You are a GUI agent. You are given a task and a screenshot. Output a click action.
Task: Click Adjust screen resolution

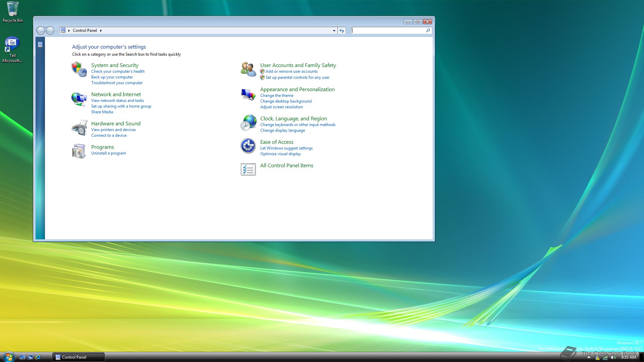[281, 107]
